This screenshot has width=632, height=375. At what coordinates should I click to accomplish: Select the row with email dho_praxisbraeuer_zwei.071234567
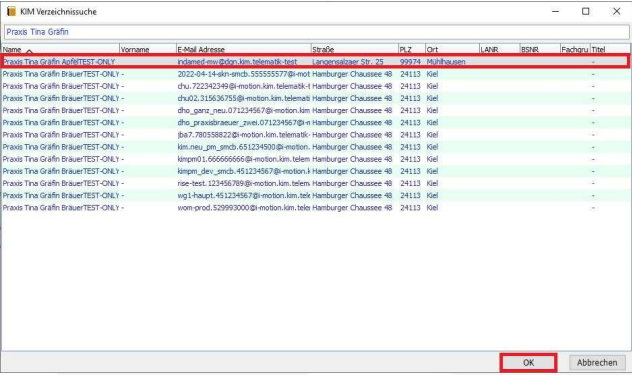tap(316, 123)
